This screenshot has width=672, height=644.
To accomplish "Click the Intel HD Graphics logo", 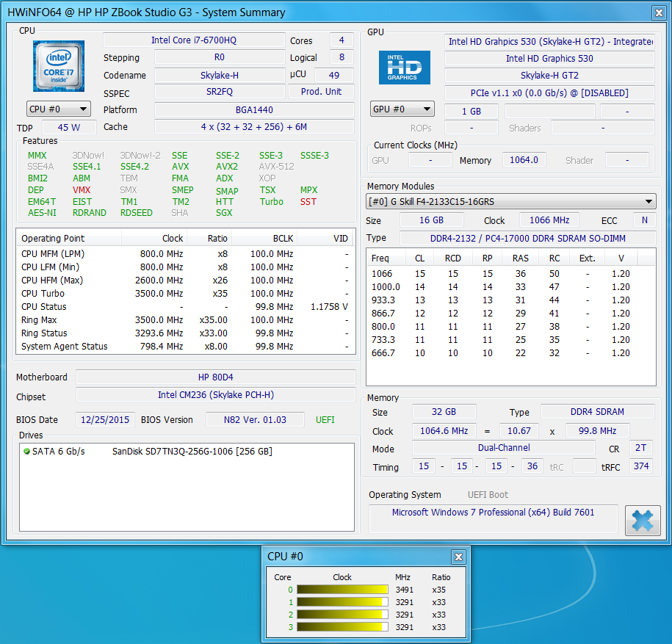I will coord(404,68).
